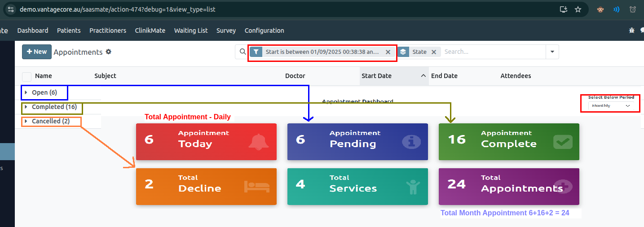Tick the select-all checkbox beside Name
Image resolution: width=644 pixels, height=227 pixels.
click(x=27, y=76)
